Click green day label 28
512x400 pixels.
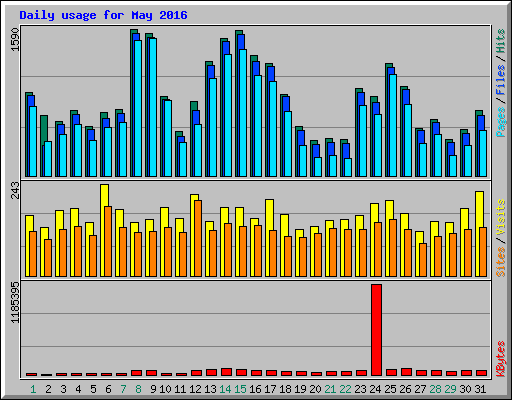(x=435, y=389)
